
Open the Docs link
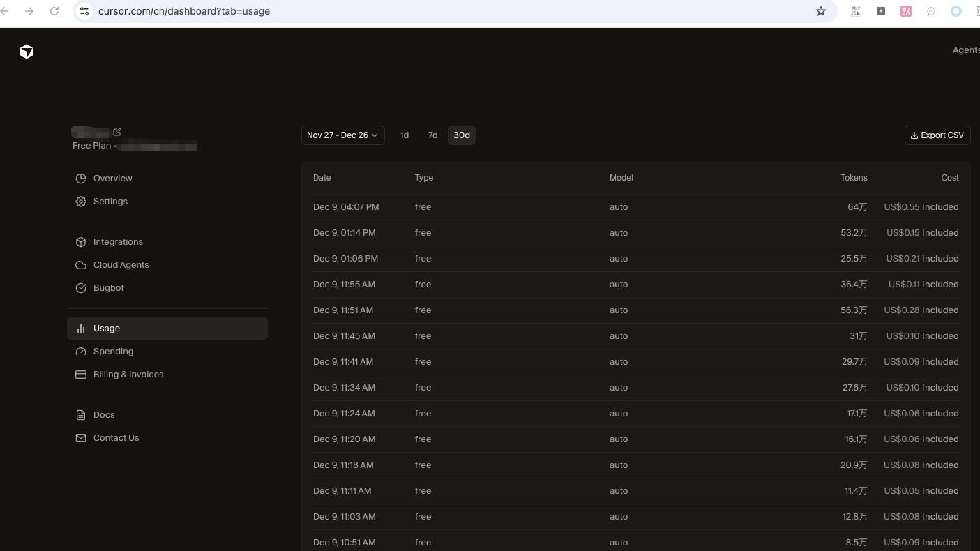[x=104, y=415]
